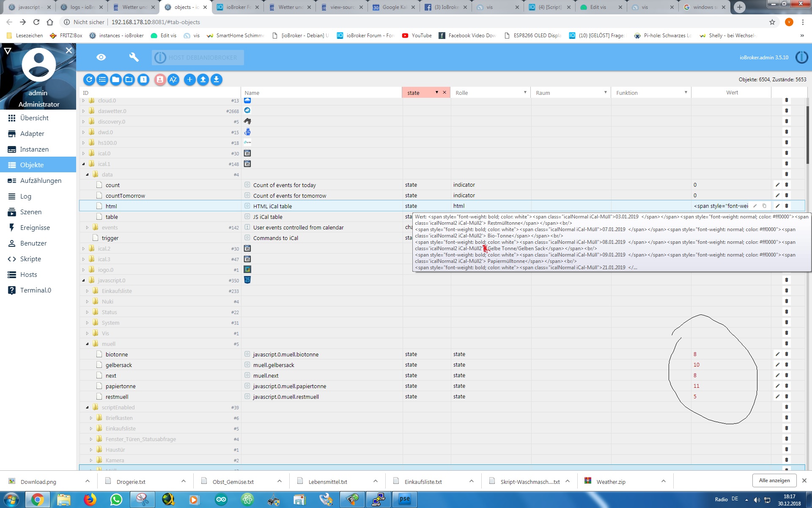Viewport: 812px width, 508px height.
Task: Click the browser address bar URL
Action: 156,22
